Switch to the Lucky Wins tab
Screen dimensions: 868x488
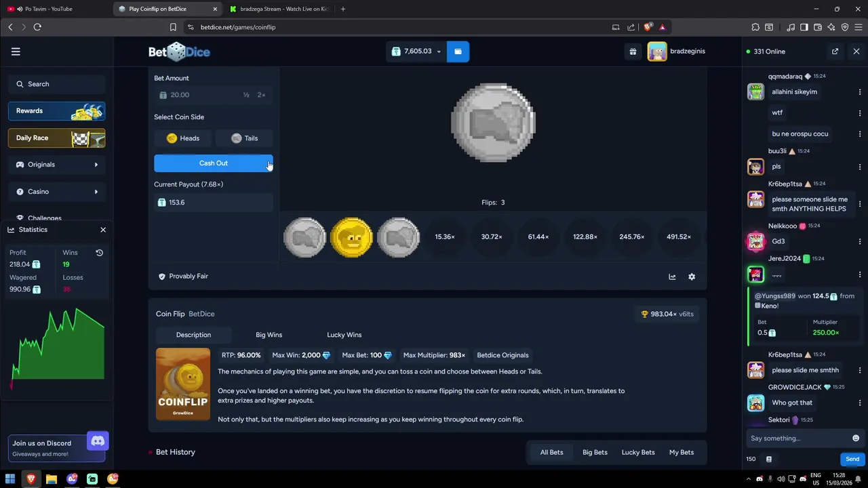(344, 335)
